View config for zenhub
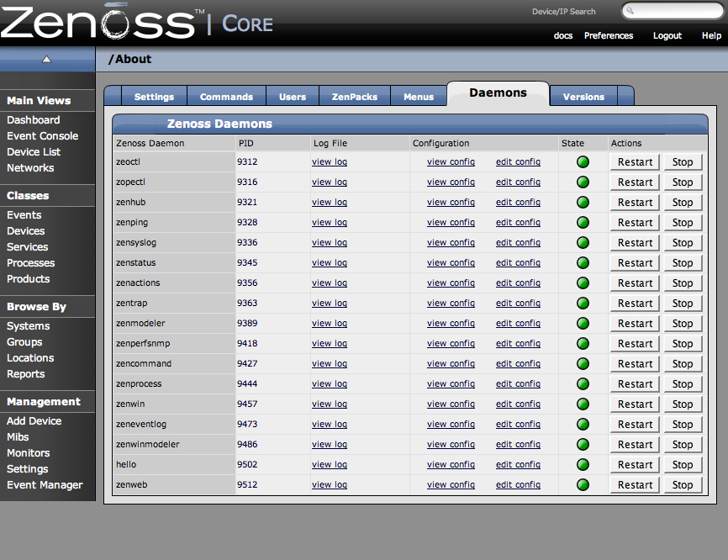This screenshot has height=560, width=728. [x=451, y=203]
